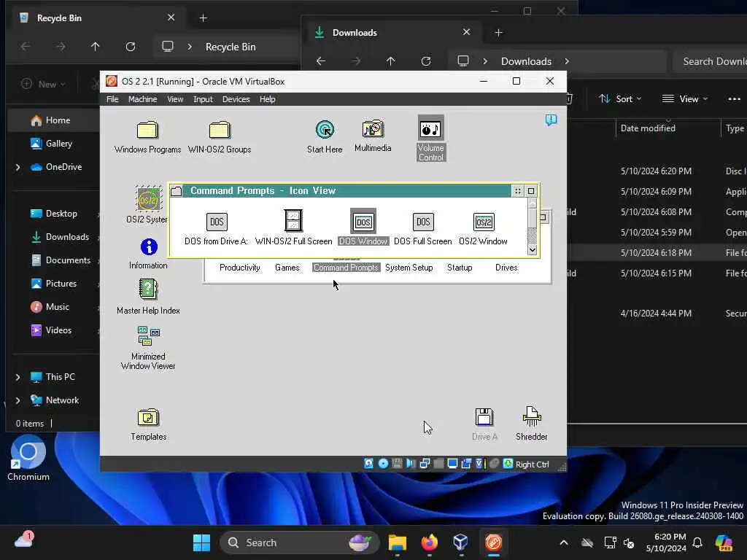The image size is (747, 560).
Task: Expand the This PC tree node
Action: coord(18,377)
